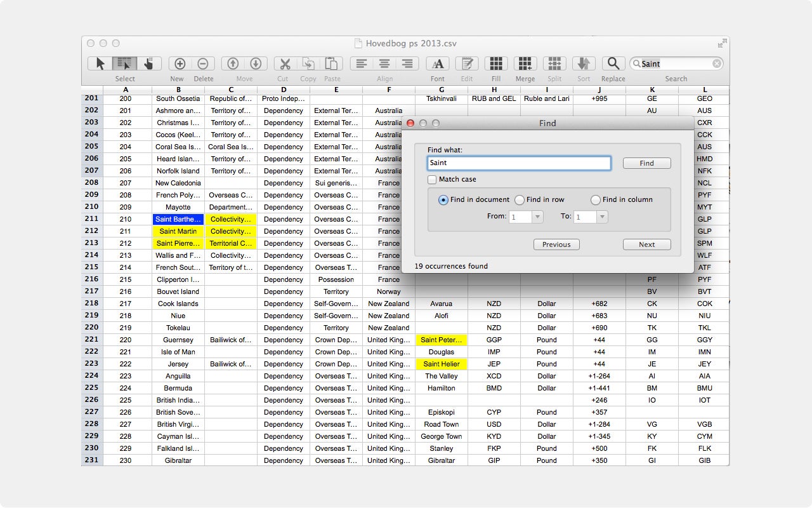Select the Find in column option
The width and height of the screenshot is (812, 508).
pyautogui.click(x=595, y=200)
